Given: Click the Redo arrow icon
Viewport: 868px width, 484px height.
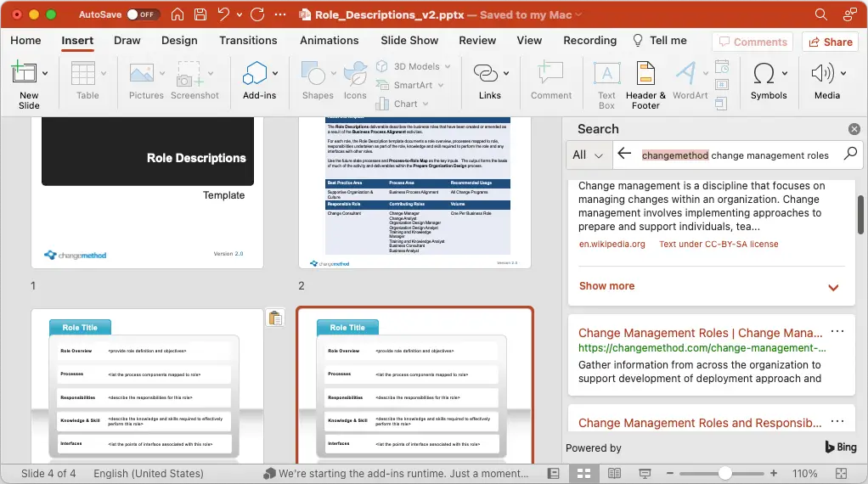Looking at the screenshot, I should tap(257, 14).
